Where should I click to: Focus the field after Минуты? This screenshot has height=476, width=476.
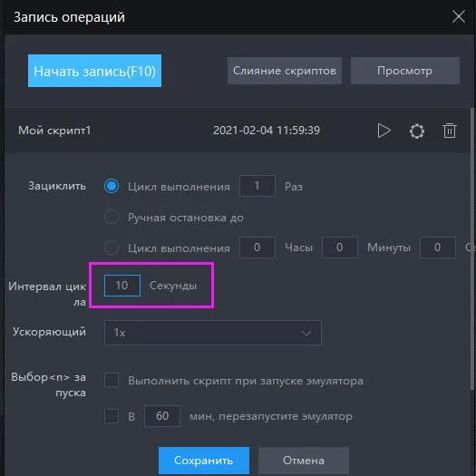point(437,248)
